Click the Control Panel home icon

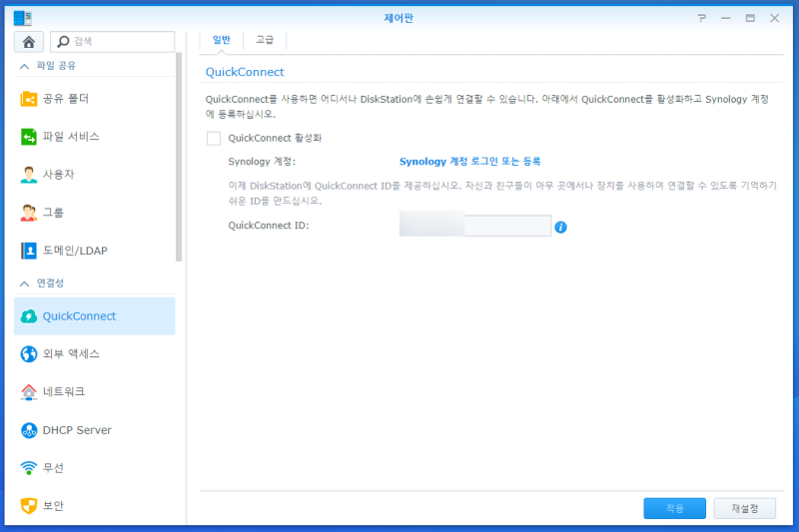pos(29,42)
